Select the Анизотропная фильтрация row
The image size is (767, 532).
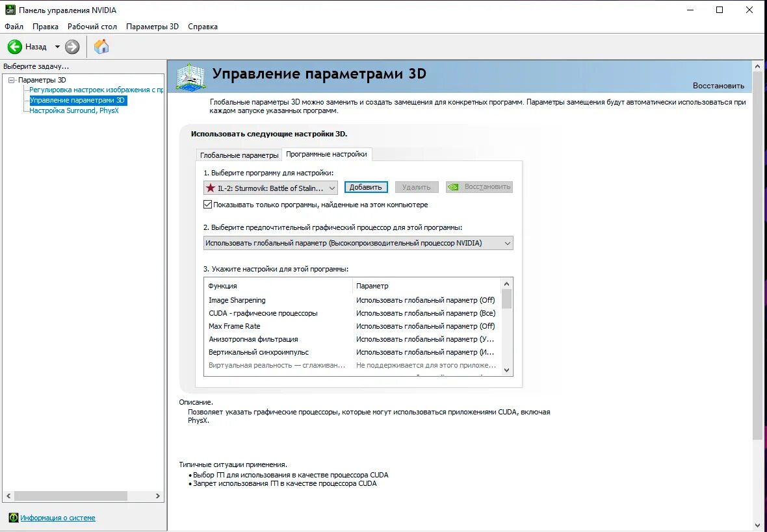tap(352, 339)
